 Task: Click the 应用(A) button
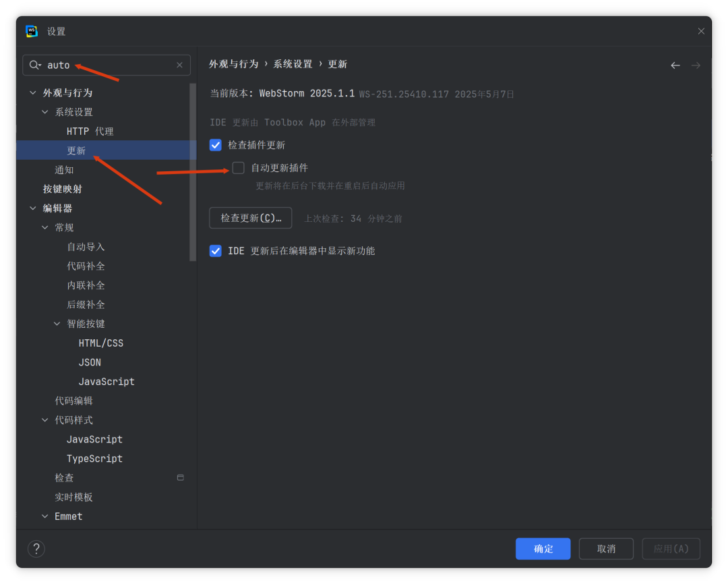[671, 549]
